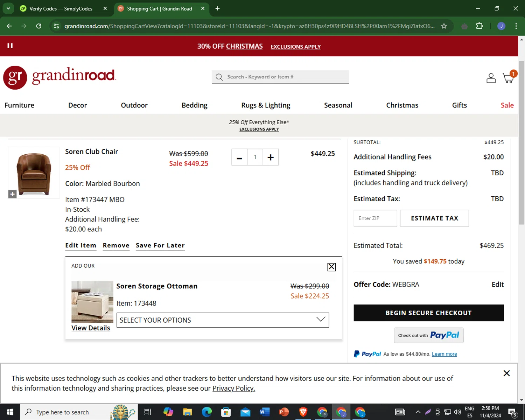The image size is (525, 420).
Task: Launch File Explorer from taskbar
Action: 188,412
